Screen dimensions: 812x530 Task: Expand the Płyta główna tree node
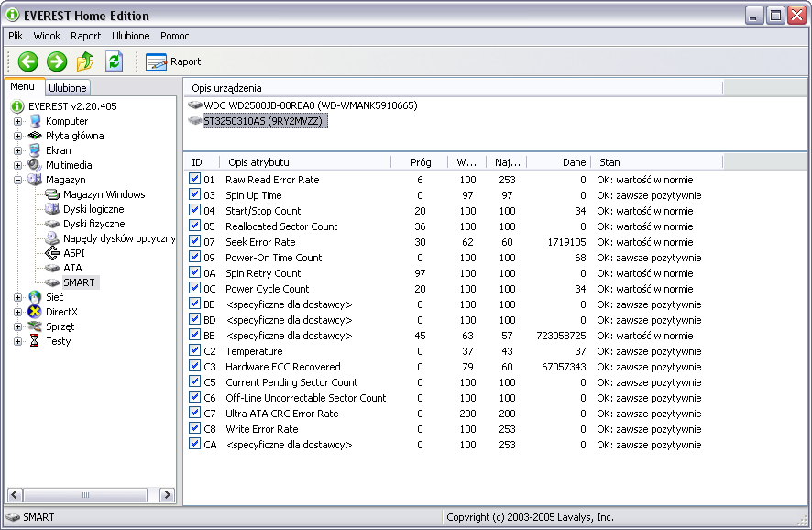[x=17, y=136]
